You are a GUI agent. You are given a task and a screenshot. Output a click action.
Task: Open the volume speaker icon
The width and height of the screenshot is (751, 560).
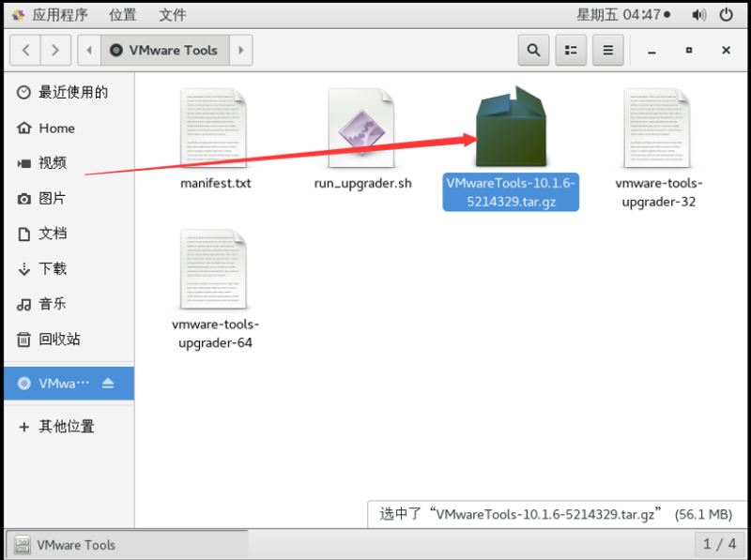pyautogui.click(x=698, y=15)
